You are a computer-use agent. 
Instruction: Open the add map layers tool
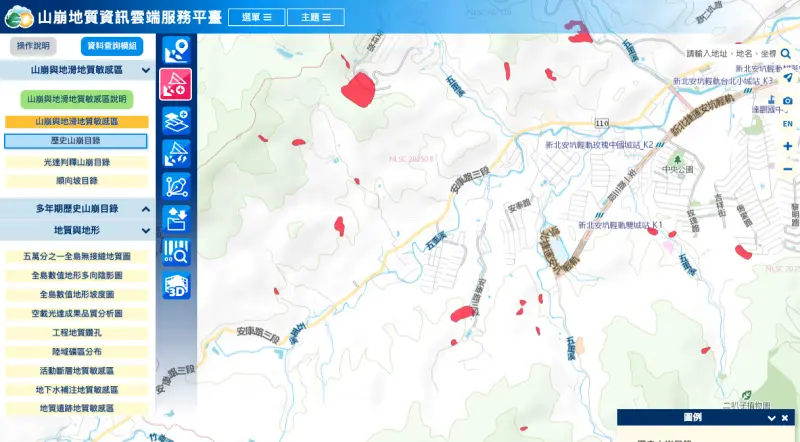point(176,119)
